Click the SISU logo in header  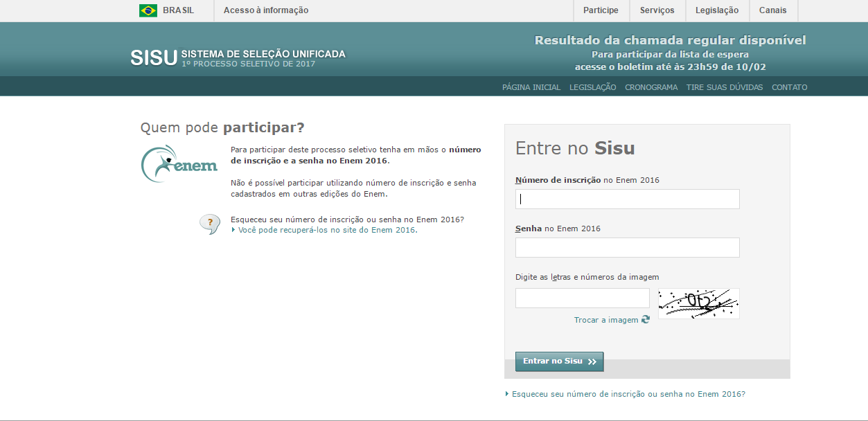coord(154,57)
